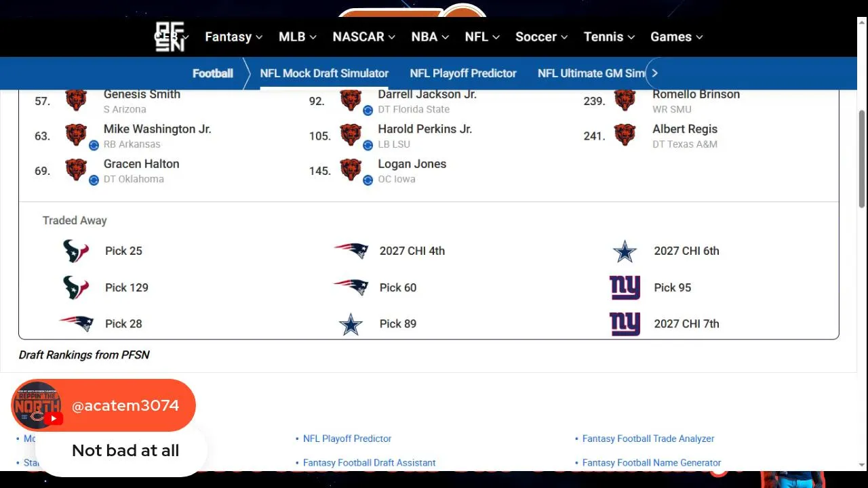This screenshot has width=868, height=488.
Task: Expand the NFL menu
Action: pyautogui.click(x=482, y=37)
